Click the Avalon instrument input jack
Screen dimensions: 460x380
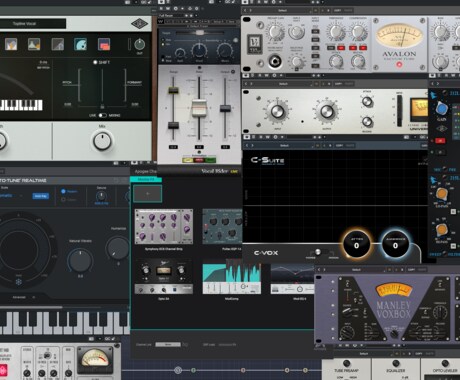[x=275, y=62]
